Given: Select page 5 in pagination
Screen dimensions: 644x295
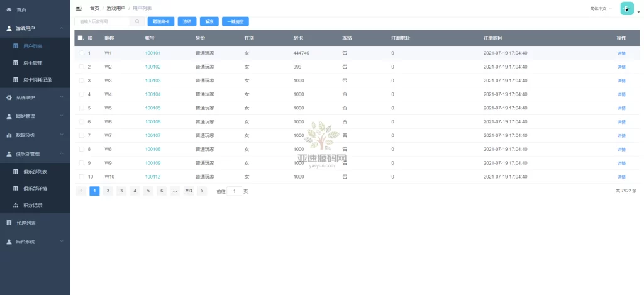Looking at the screenshot, I should (148, 191).
